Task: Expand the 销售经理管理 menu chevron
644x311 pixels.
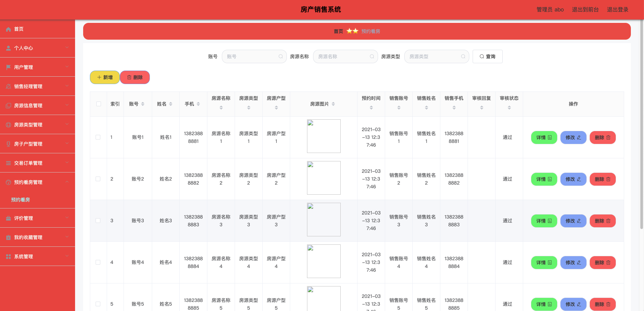Action: [67, 86]
